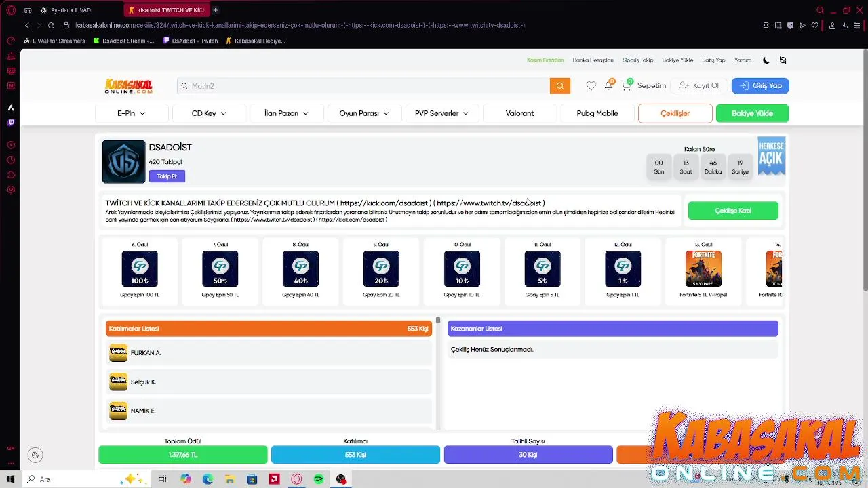Open a new browser tab with plus icon
Image resolution: width=868 pixels, height=488 pixels.
[215, 10]
